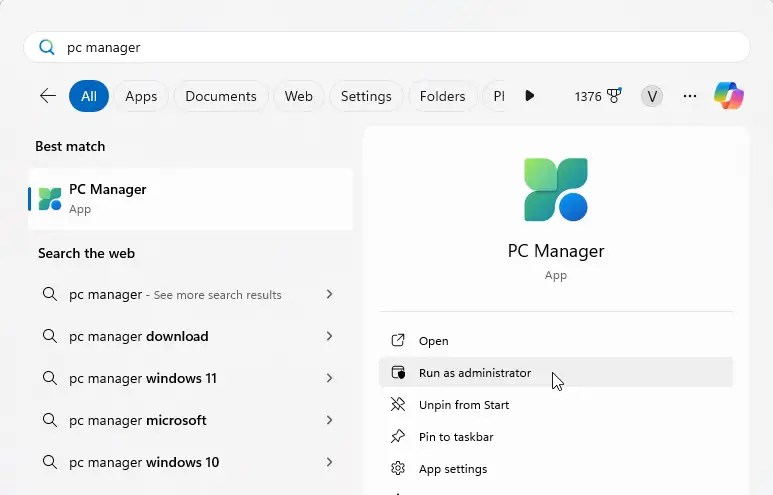This screenshot has height=495, width=773.
Task: Choose Unpin from Start
Action: tap(556, 405)
